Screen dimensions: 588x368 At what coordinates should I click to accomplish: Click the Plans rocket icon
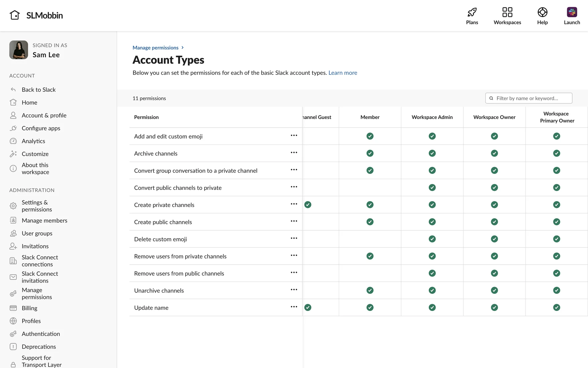[472, 12]
